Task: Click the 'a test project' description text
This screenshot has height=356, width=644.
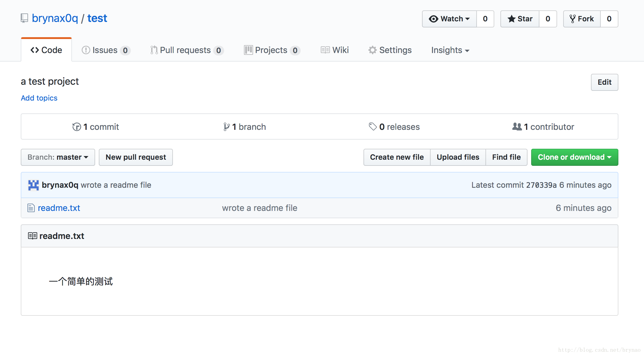Action: 50,81
